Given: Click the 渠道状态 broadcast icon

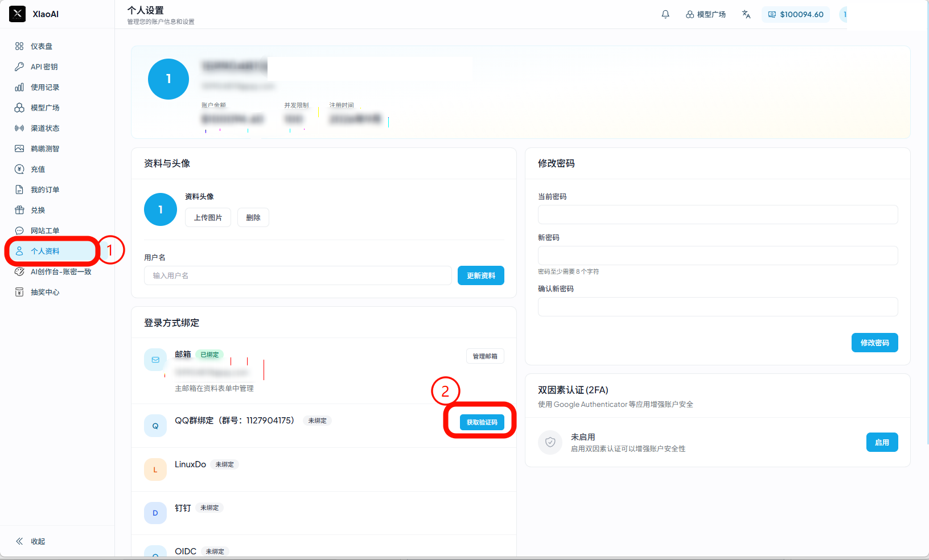Looking at the screenshot, I should tap(19, 128).
